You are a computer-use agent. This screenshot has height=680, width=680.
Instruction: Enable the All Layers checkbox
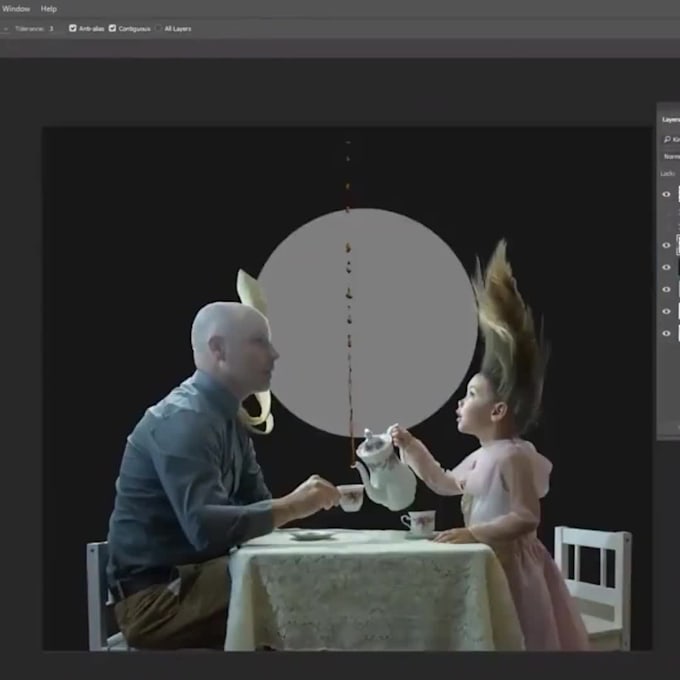click(159, 29)
